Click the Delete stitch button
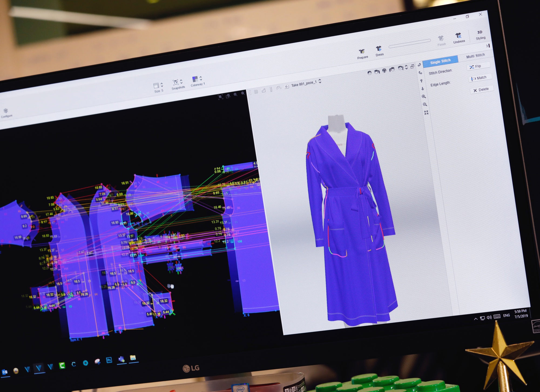 [481, 90]
